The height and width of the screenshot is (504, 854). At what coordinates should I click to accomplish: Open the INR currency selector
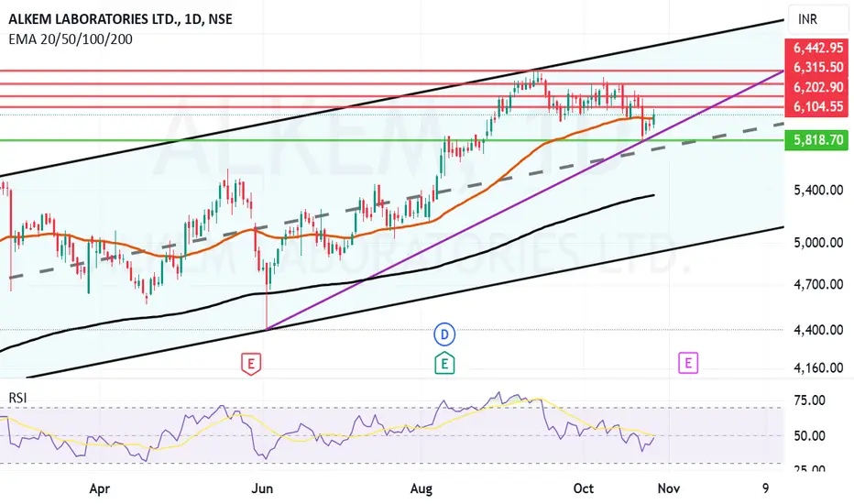(x=818, y=19)
